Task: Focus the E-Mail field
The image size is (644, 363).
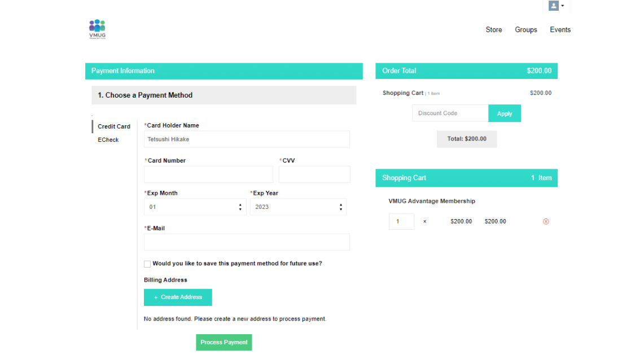Action: pos(247,242)
